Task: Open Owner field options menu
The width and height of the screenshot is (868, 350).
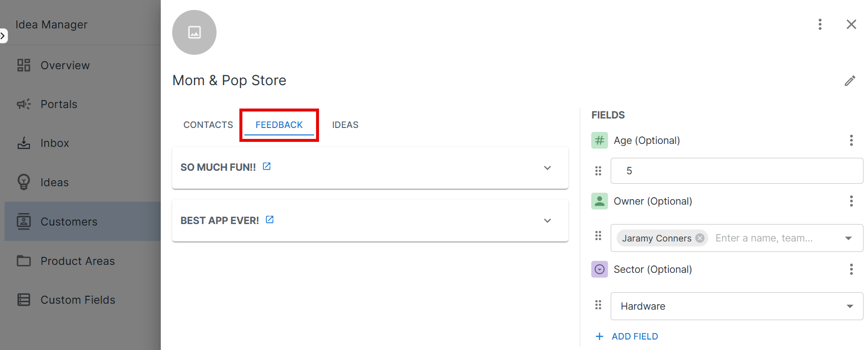Action: (851, 201)
